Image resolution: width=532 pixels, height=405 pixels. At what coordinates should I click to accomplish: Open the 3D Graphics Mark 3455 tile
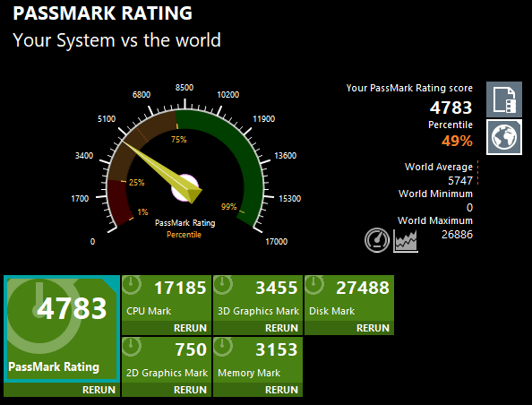(x=258, y=298)
